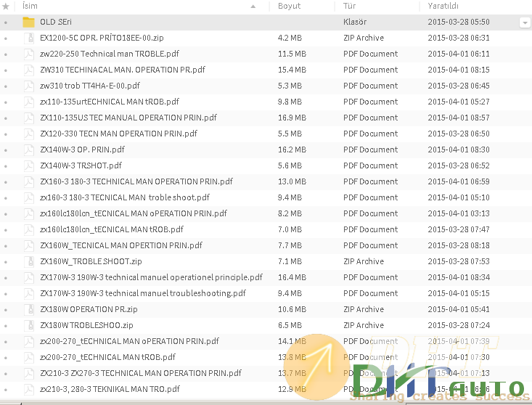Click PDF icon of ZX140W-3 OP. PRIN file
532x405 pixels.
[28, 150]
